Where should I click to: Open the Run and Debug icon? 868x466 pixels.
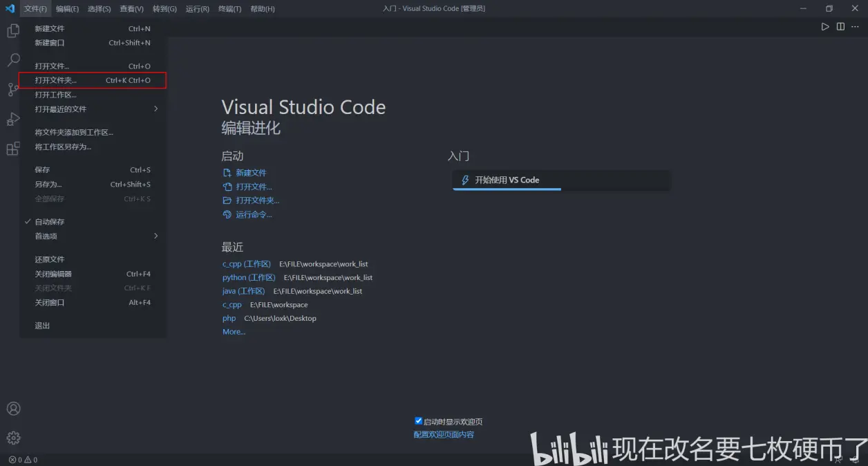(x=13, y=119)
